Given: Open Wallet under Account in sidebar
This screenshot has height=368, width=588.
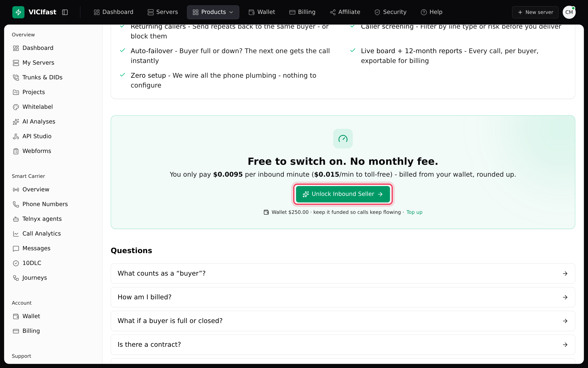Looking at the screenshot, I should (27, 316).
